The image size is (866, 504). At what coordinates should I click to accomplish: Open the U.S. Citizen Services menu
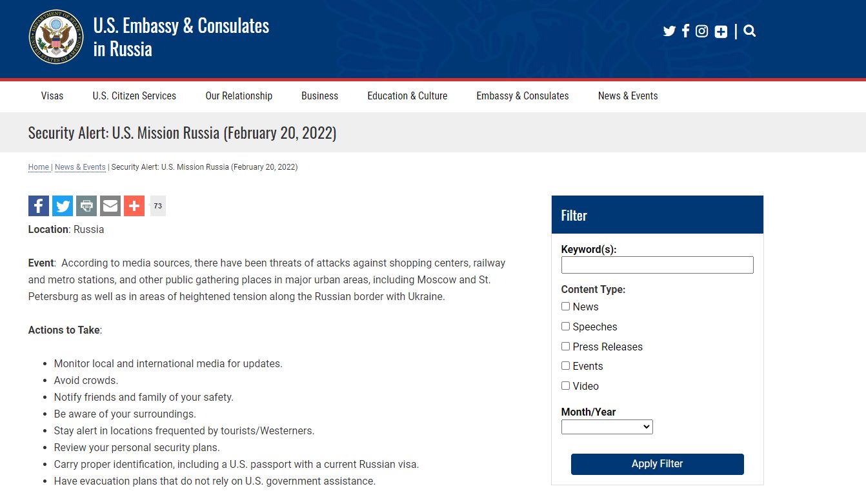click(134, 96)
